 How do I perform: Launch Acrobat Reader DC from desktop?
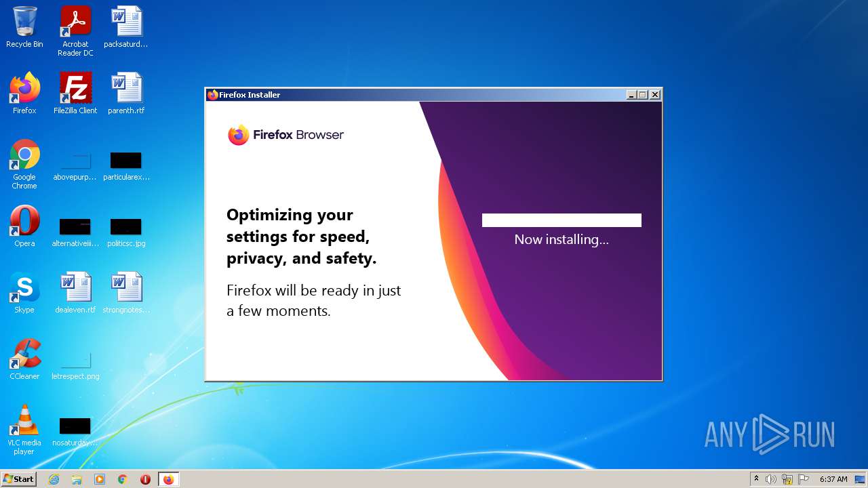tap(75, 30)
